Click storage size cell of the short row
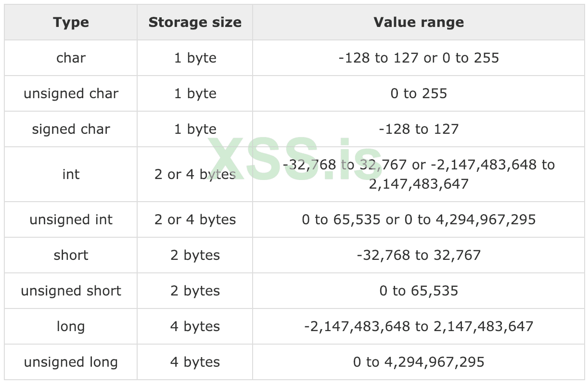 (195, 256)
